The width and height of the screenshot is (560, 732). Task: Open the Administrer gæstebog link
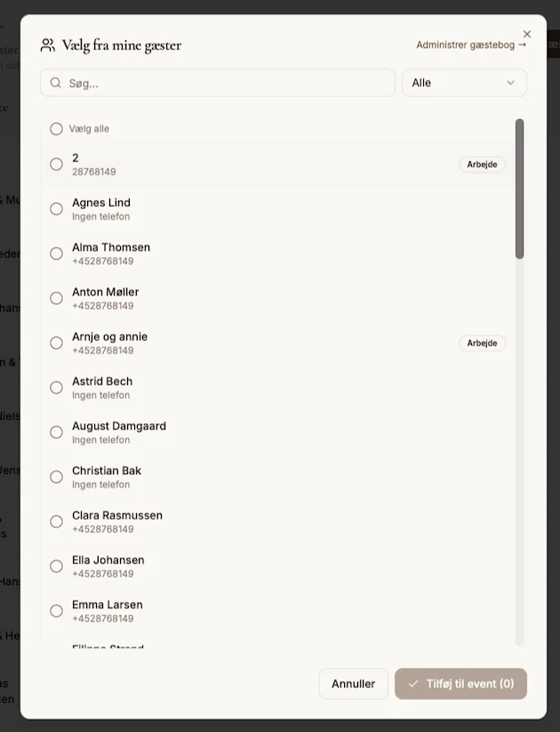click(471, 44)
